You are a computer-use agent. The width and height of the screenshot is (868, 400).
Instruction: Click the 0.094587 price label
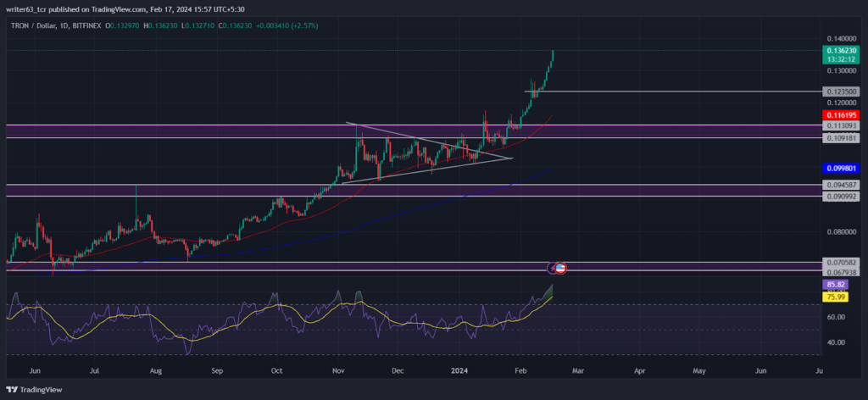pyautogui.click(x=840, y=185)
